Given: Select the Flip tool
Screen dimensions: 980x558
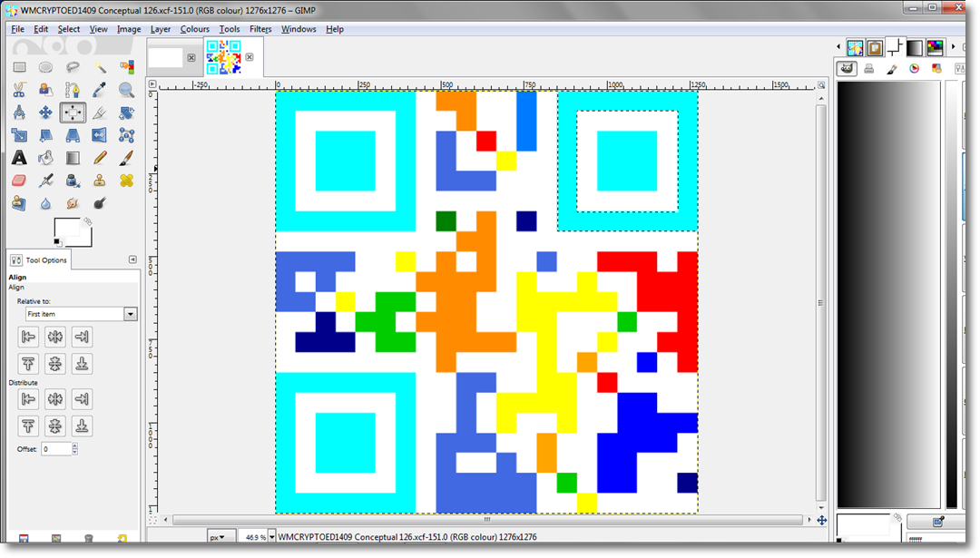Looking at the screenshot, I should [100, 135].
